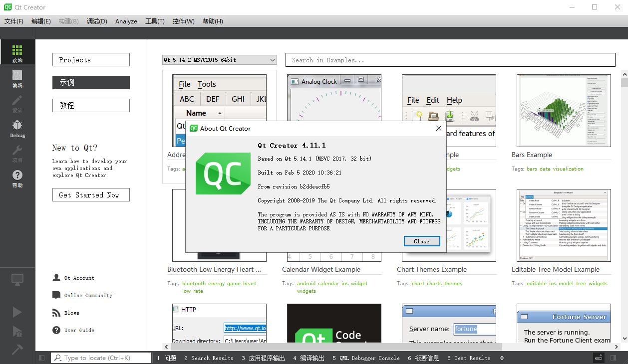Image resolution: width=628 pixels, height=364 pixels.
Task: Filter by the editable tag
Action: 537,283
